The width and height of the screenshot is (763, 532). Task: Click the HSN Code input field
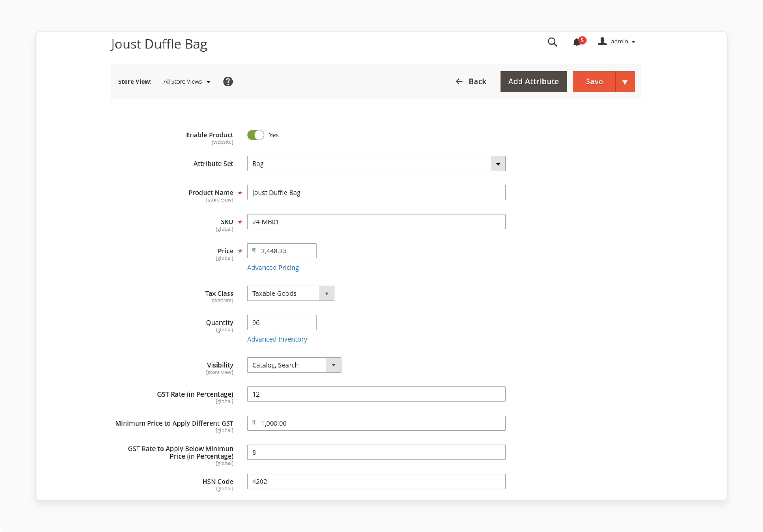click(376, 482)
